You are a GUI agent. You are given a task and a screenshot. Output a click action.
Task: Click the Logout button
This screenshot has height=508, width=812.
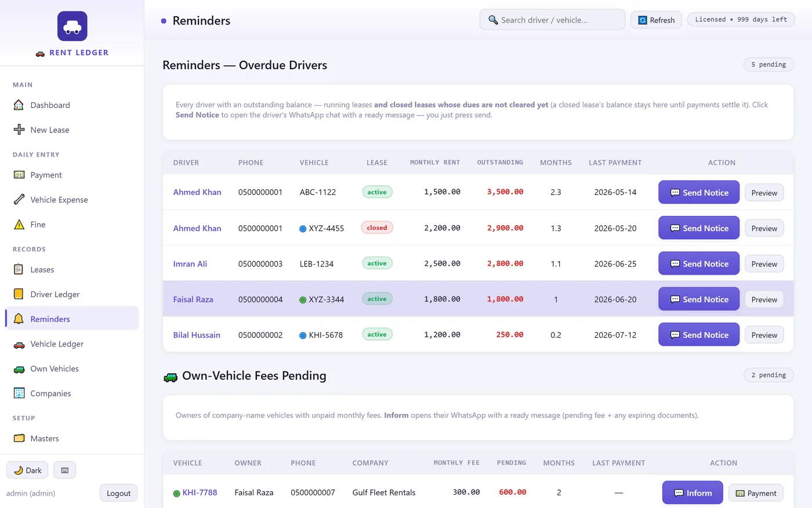pyautogui.click(x=118, y=493)
